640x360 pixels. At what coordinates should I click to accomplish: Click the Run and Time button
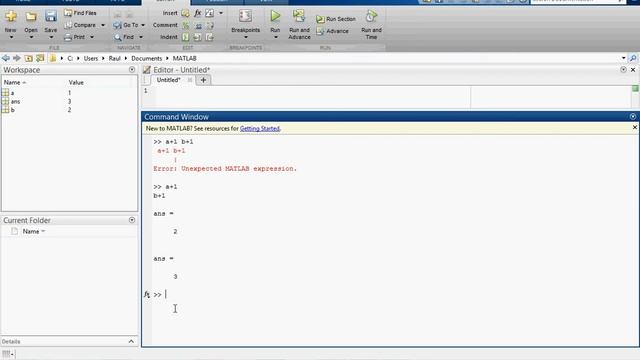[371, 24]
